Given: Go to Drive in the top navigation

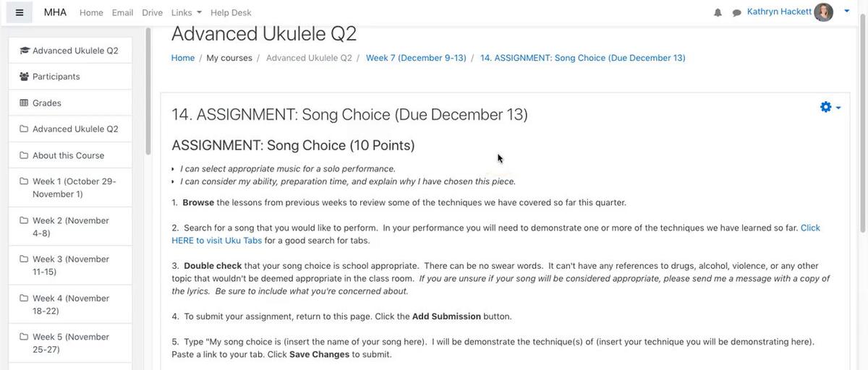Looking at the screenshot, I should click(152, 12).
